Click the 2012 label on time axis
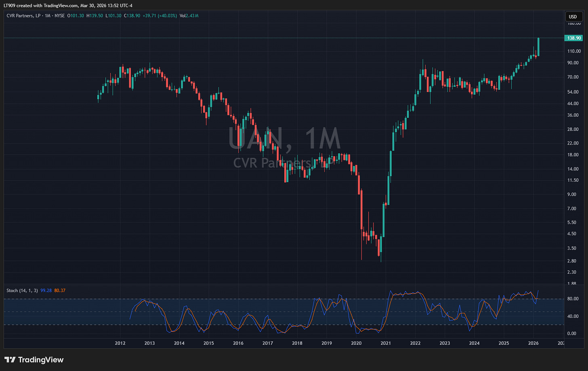This screenshot has height=371, width=588. [120, 343]
